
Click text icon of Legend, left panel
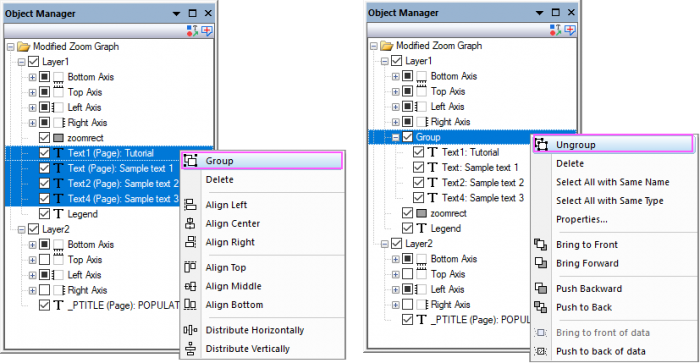[x=58, y=214]
